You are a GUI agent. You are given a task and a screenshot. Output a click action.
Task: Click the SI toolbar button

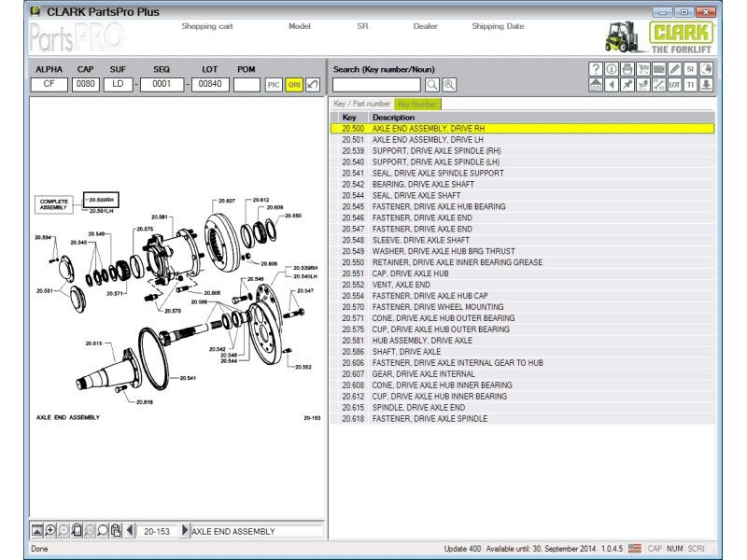[690, 69]
